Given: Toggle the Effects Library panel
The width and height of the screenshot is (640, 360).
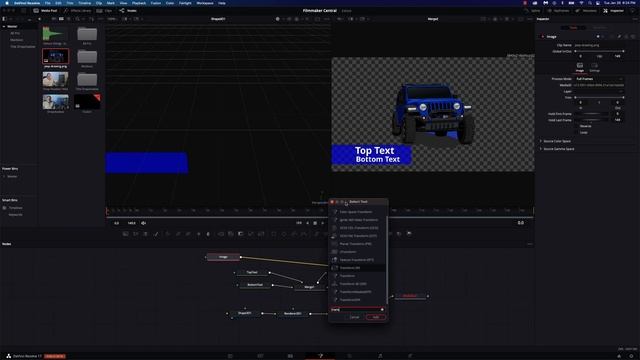Looking at the screenshot, I should [77, 11].
